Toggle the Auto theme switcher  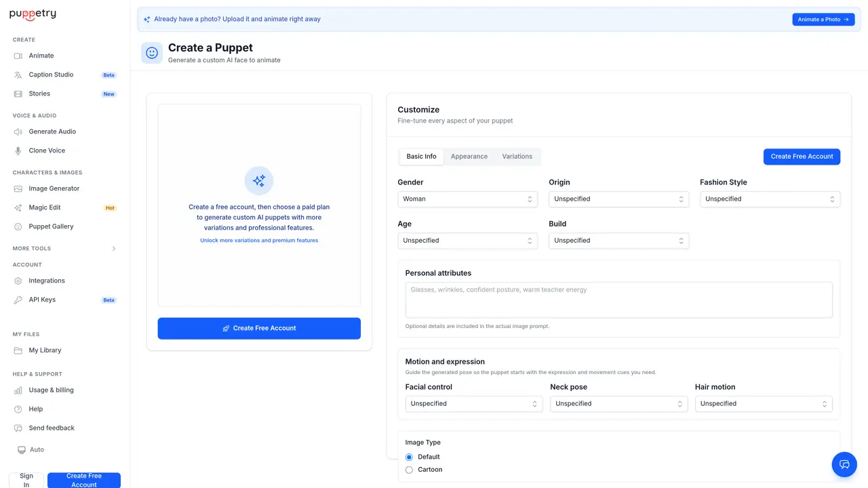point(31,450)
